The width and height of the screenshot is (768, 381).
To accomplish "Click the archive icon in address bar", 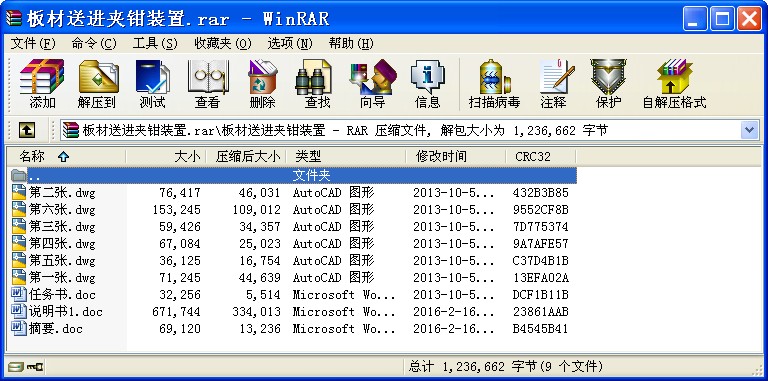I will 71,130.
